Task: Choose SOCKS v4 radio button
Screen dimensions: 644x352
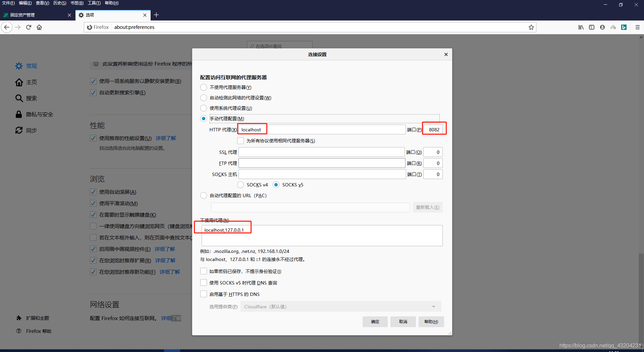Action: pyautogui.click(x=240, y=185)
